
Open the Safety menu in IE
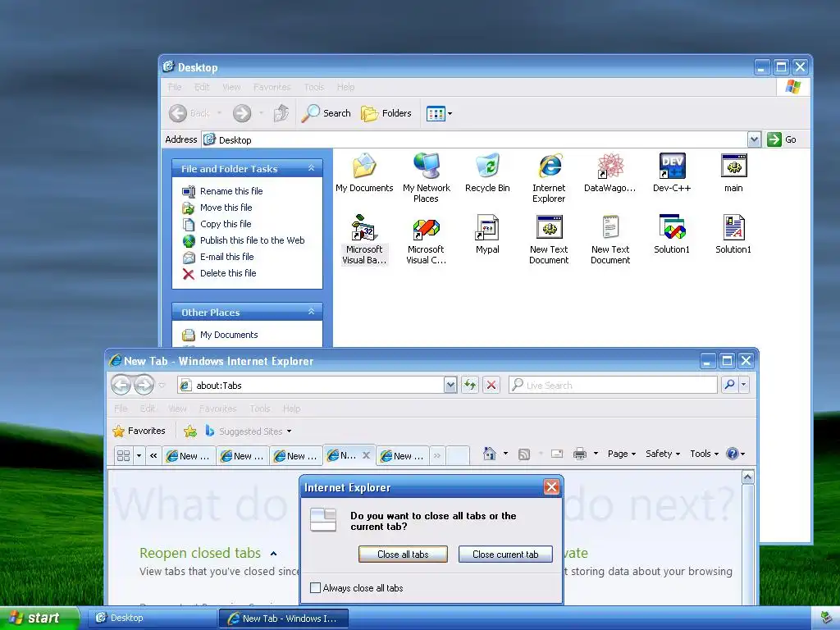coord(663,454)
